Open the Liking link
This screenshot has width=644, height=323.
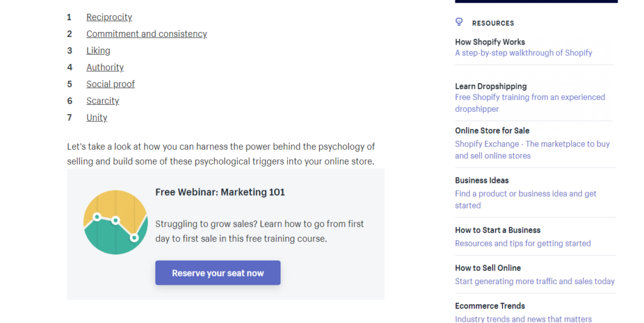pyautogui.click(x=98, y=50)
